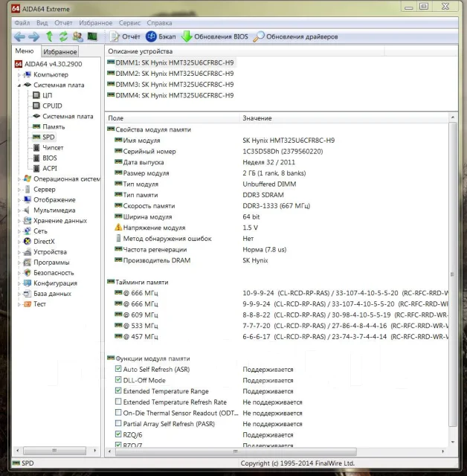467x476 pixels.
Task: Select the Конфигурация tree item
Action: tap(55, 283)
